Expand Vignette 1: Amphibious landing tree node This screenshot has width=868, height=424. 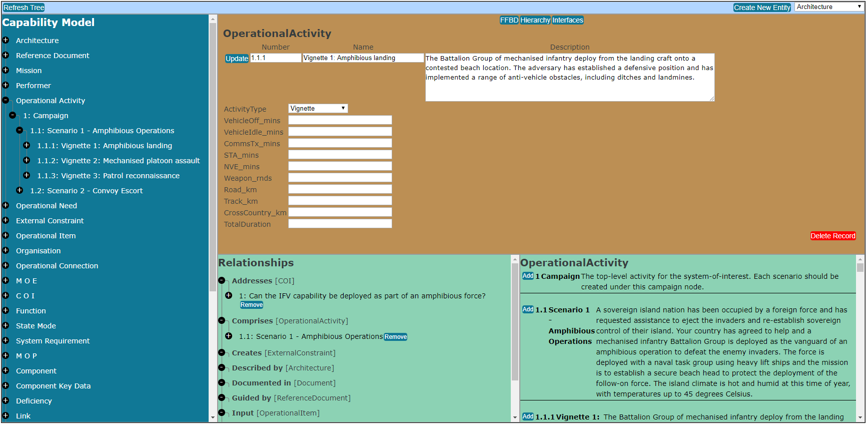click(x=27, y=145)
